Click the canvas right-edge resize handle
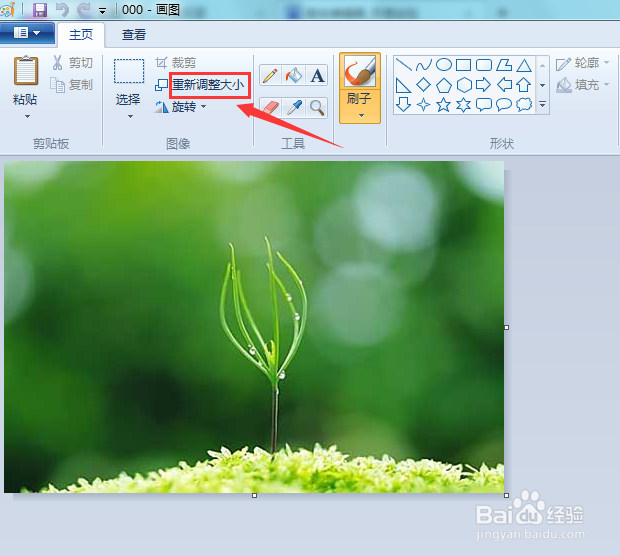620x556 pixels. click(x=507, y=327)
